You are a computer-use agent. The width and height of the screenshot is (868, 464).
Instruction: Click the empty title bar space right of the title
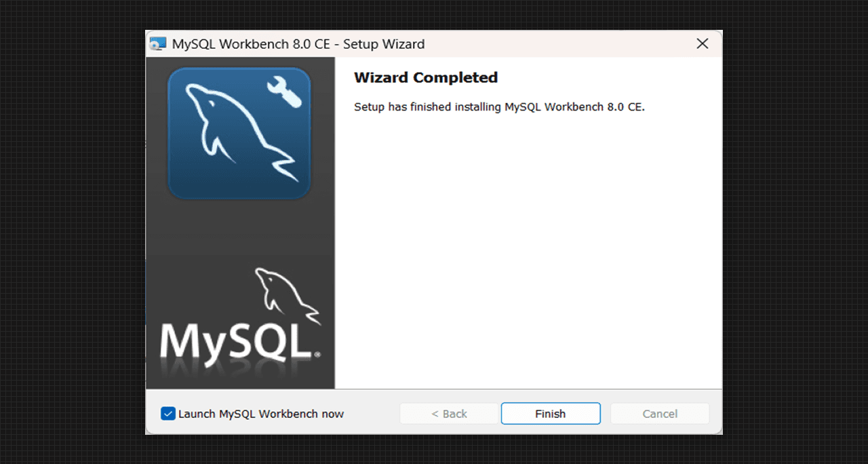point(556,44)
